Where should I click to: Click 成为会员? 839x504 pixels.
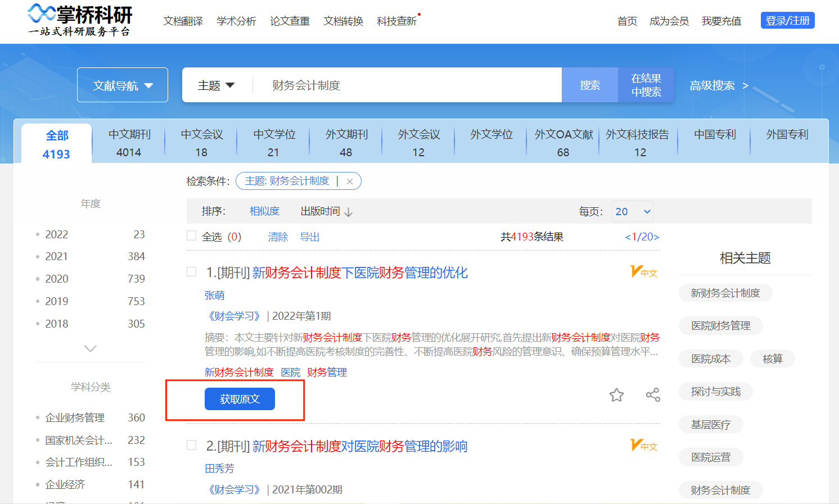[x=669, y=21]
